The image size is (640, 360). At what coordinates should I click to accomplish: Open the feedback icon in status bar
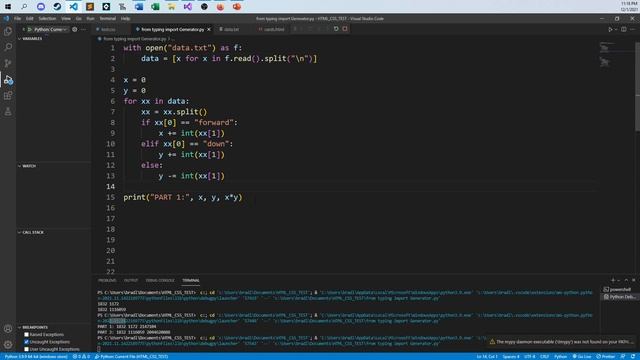(x=623, y=356)
